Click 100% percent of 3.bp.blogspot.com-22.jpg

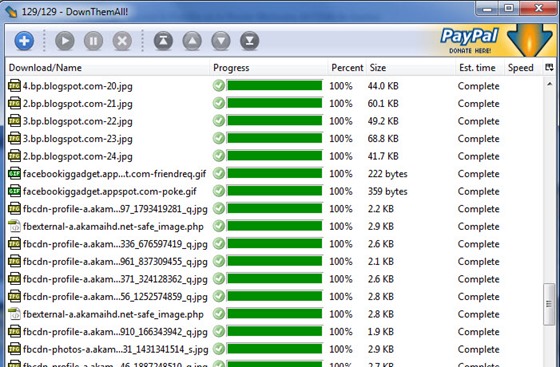point(341,121)
